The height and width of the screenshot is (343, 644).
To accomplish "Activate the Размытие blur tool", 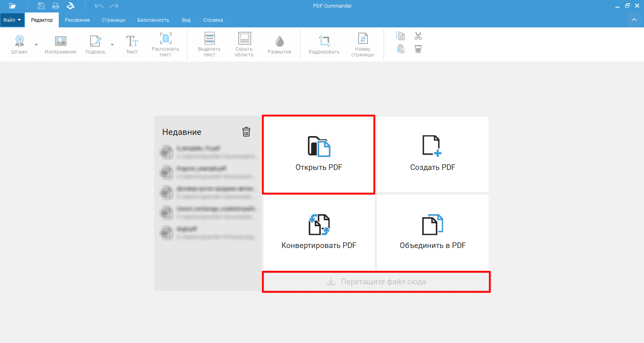I will (x=279, y=45).
